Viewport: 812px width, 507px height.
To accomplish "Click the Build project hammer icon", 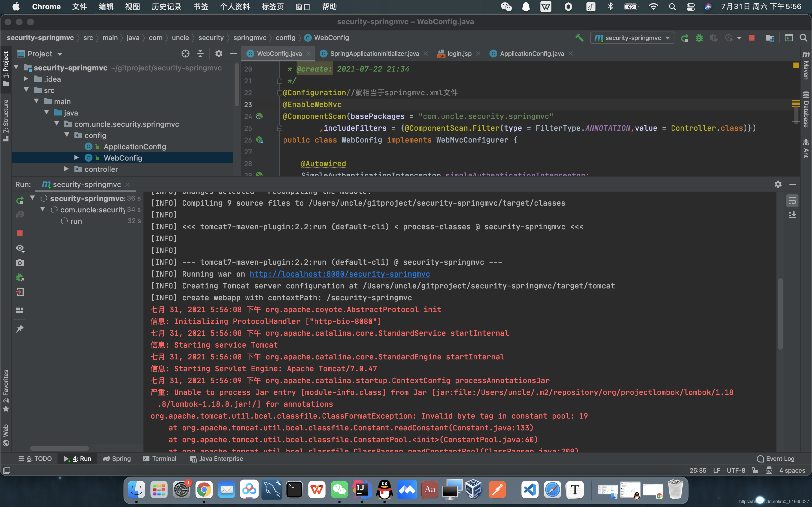I will pos(579,38).
